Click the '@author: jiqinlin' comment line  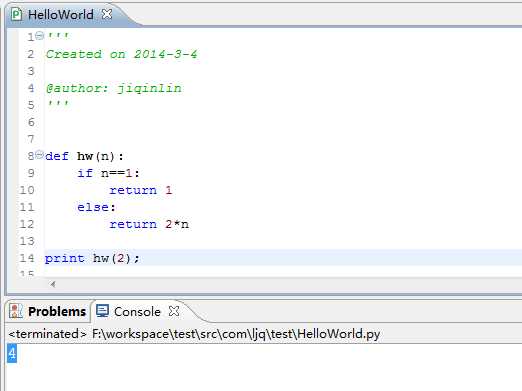[x=114, y=88]
